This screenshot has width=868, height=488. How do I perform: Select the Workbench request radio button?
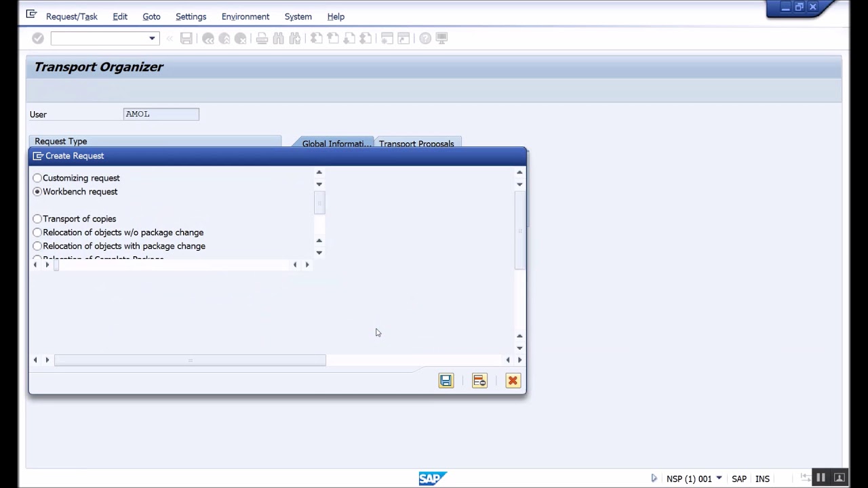pyautogui.click(x=37, y=192)
